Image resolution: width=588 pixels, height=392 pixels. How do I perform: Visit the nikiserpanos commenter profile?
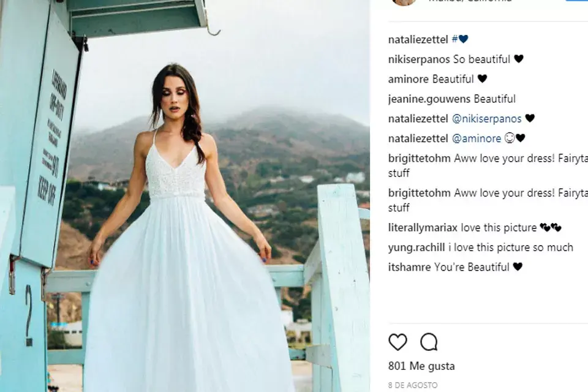419,59
